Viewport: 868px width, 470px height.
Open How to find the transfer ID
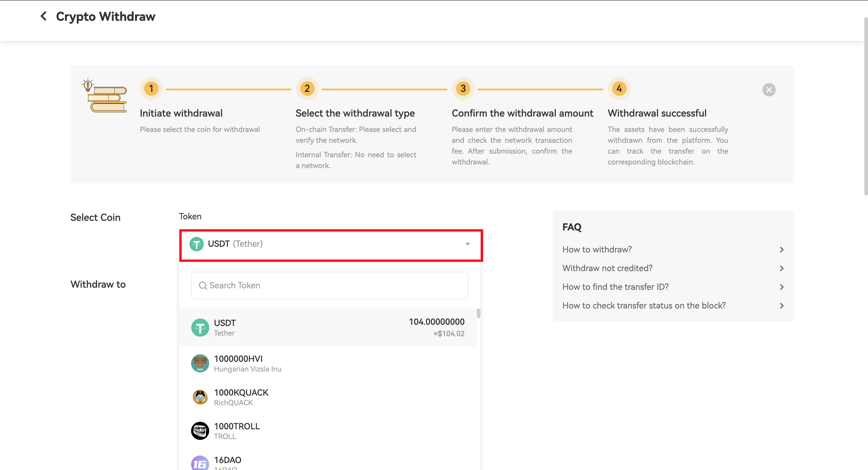pyautogui.click(x=615, y=287)
